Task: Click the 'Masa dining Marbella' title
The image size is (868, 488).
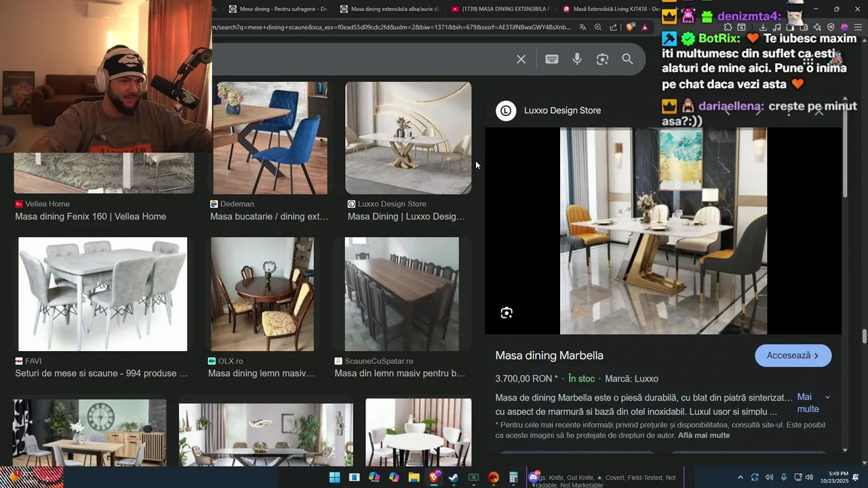Action: [x=549, y=355]
